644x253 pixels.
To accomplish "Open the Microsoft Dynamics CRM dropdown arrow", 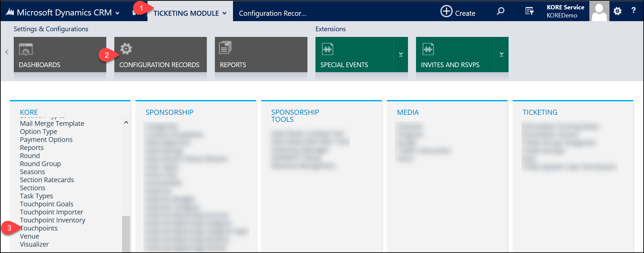I will coord(117,13).
